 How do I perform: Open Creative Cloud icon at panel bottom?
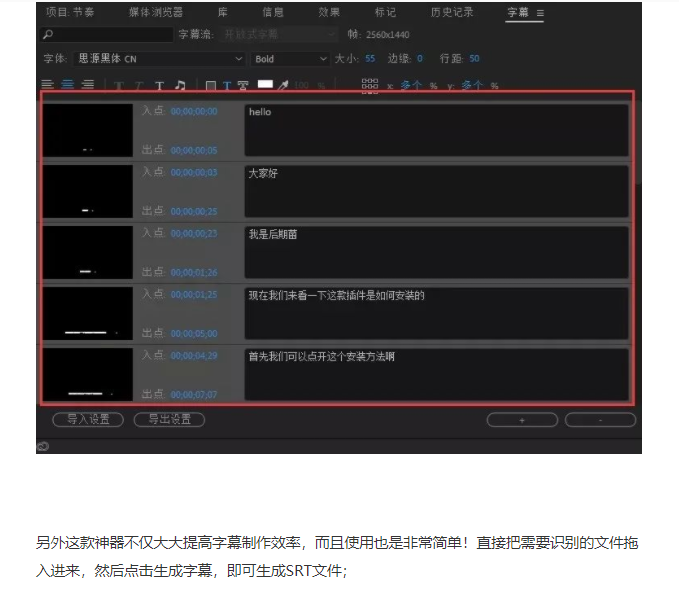[x=43, y=446]
